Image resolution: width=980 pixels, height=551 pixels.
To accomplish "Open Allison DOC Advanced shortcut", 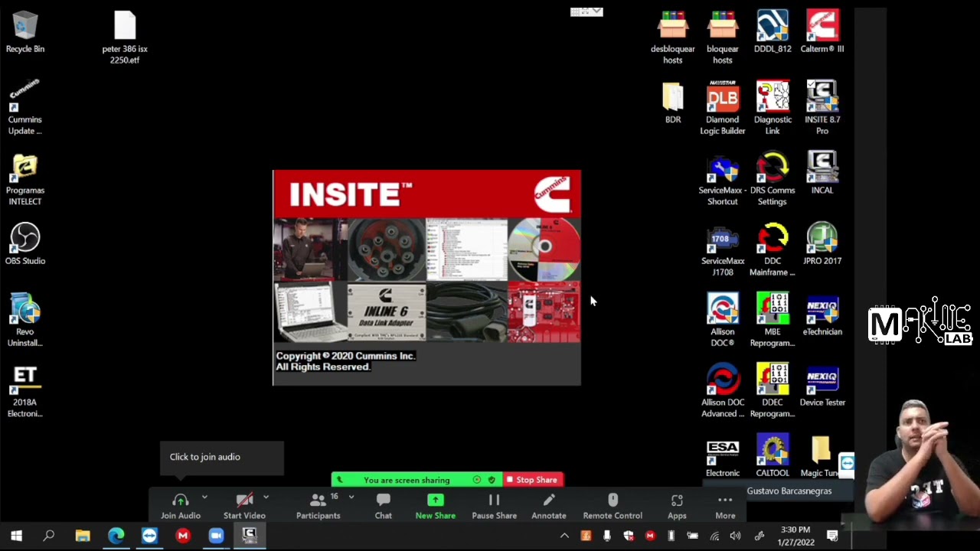I will [723, 391].
